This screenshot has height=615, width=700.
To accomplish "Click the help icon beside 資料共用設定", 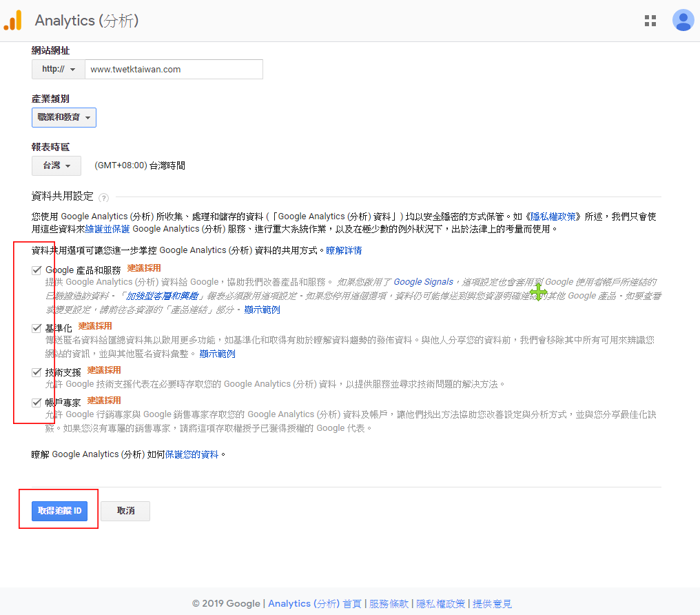I will click(103, 197).
